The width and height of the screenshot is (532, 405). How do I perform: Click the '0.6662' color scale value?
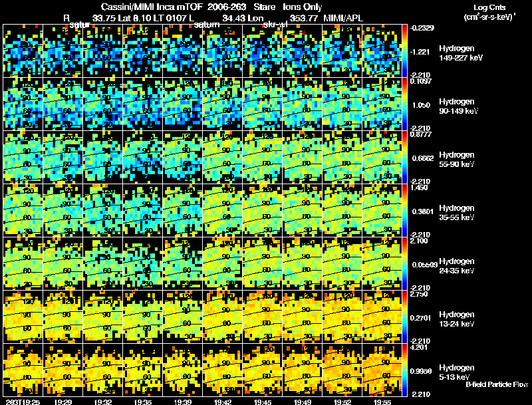tap(423, 158)
